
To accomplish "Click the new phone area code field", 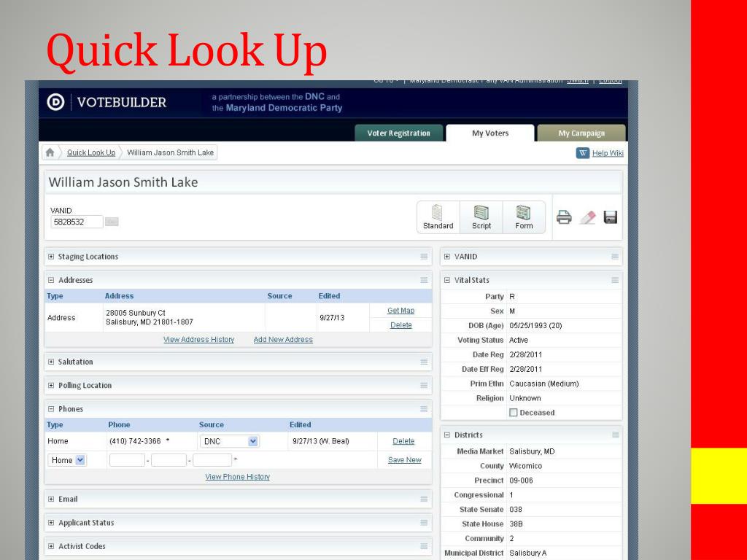I will click(x=127, y=460).
